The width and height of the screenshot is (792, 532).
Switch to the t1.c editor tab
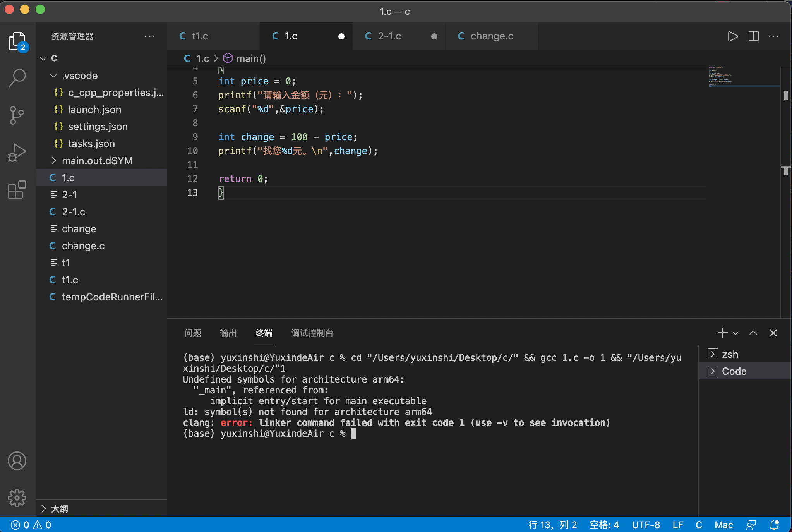pyautogui.click(x=213, y=36)
